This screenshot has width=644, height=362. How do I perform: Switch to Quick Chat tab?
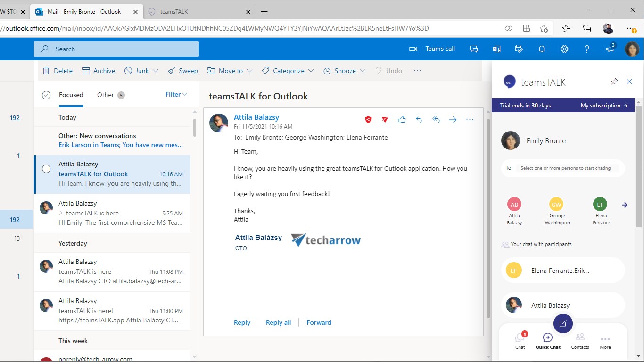[x=548, y=341]
